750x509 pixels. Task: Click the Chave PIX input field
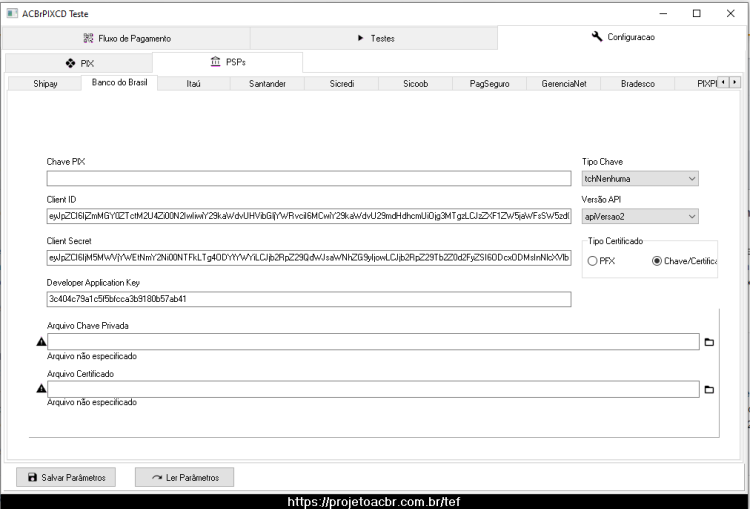[309, 178]
